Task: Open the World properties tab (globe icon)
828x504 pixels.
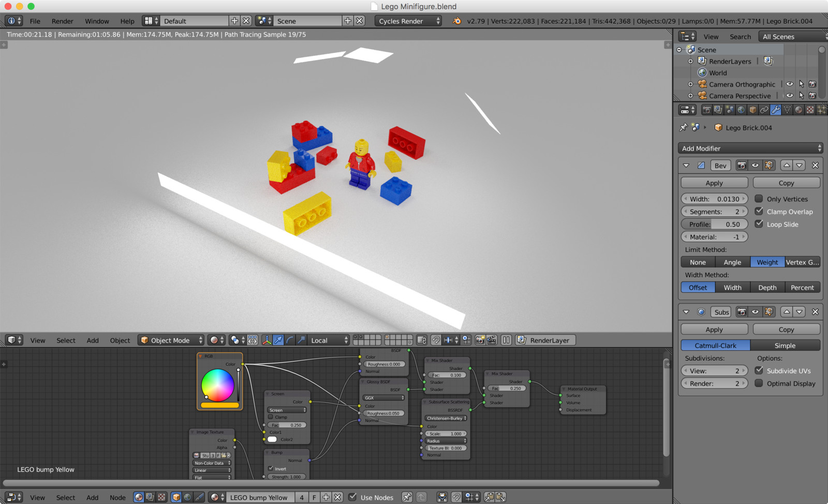Action: pyautogui.click(x=741, y=110)
